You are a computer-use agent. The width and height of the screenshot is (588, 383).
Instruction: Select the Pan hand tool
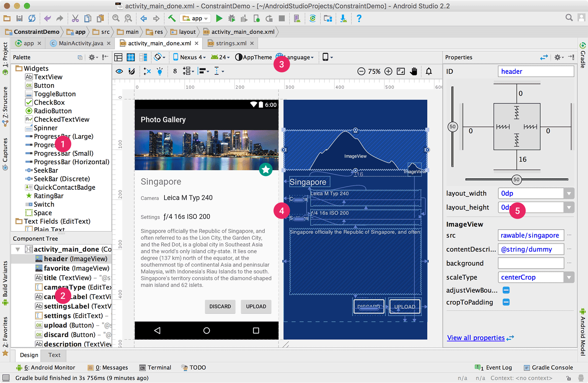(414, 71)
